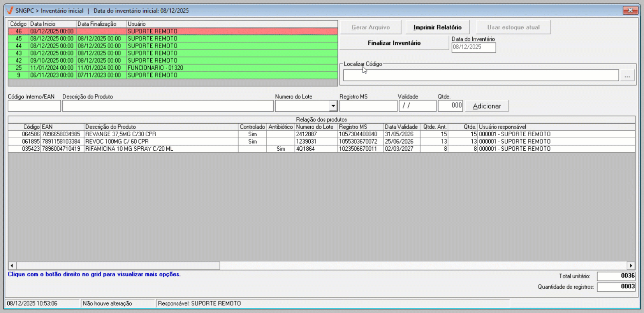Click the Localizar Código search field
Image resolution: width=644 pixels, height=313 pixels.
point(480,76)
